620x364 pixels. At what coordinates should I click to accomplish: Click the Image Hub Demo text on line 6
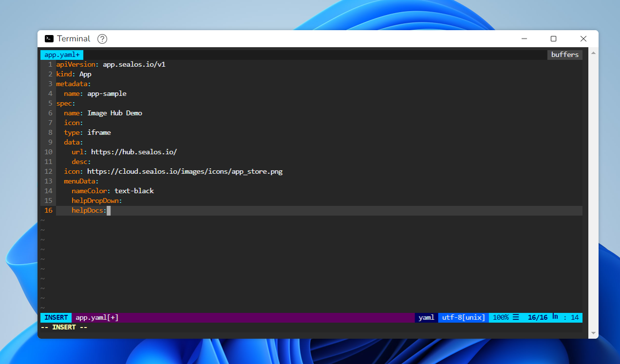(x=114, y=113)
